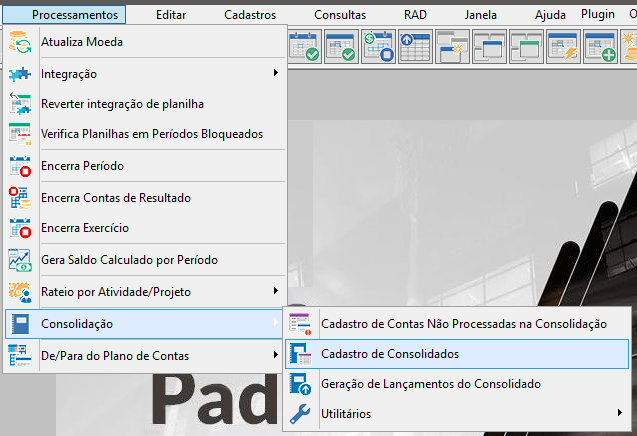637x436 pixels.
Task: Click the toolbar window icon with green check
Action: point(341,46)
